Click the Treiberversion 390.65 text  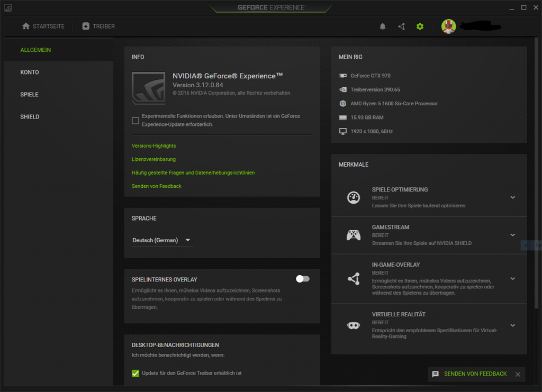tap(375, 89)
